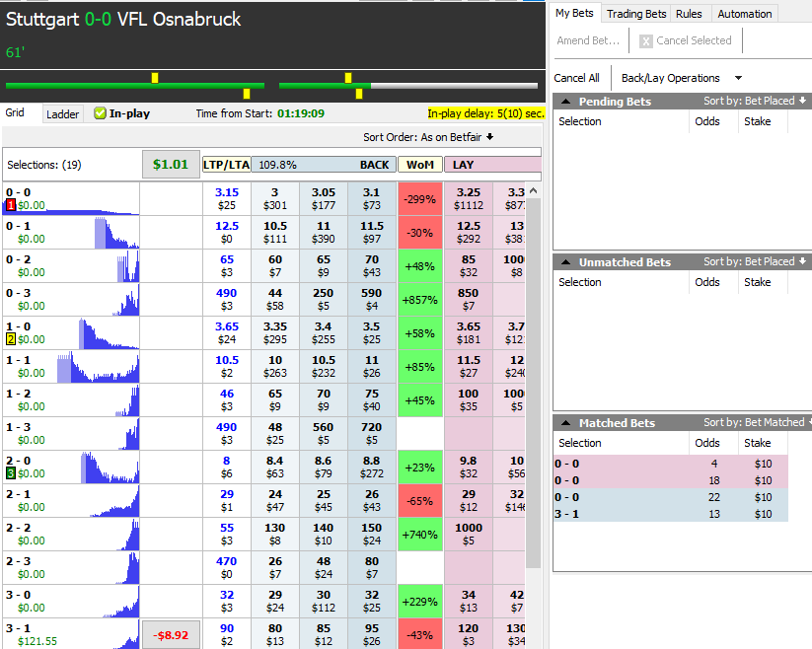Lay 2 - 0 at odds 9.8

[468, 467]
